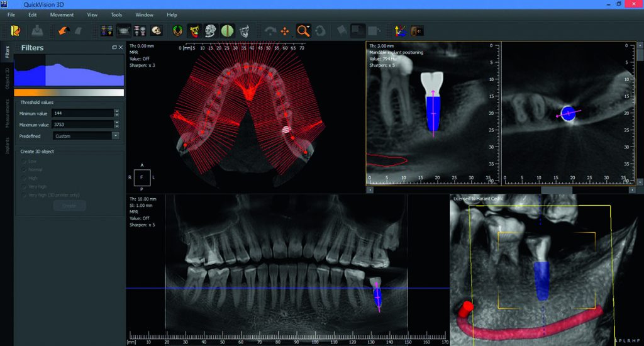Screen dimensions: 644x346
Task: Select Very high (3D printer only) option
Action: click(x=25, y=196)
